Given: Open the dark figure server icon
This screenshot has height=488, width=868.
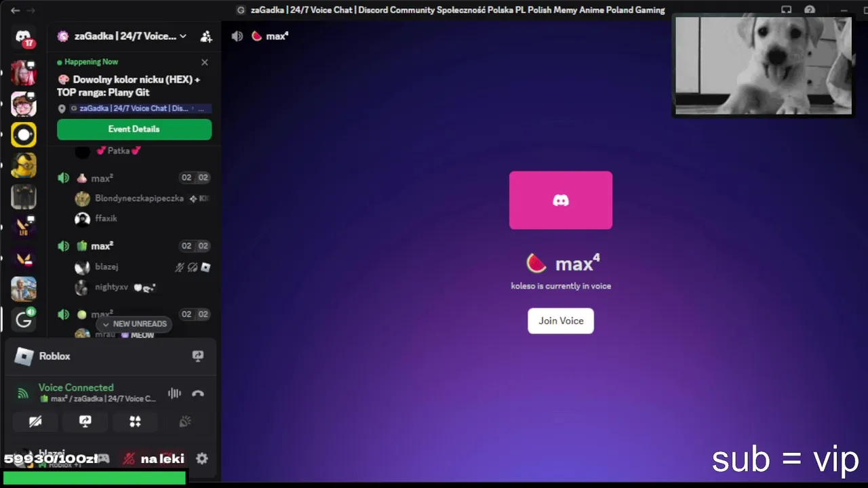Looking at the screenshot, I should 24,197.
